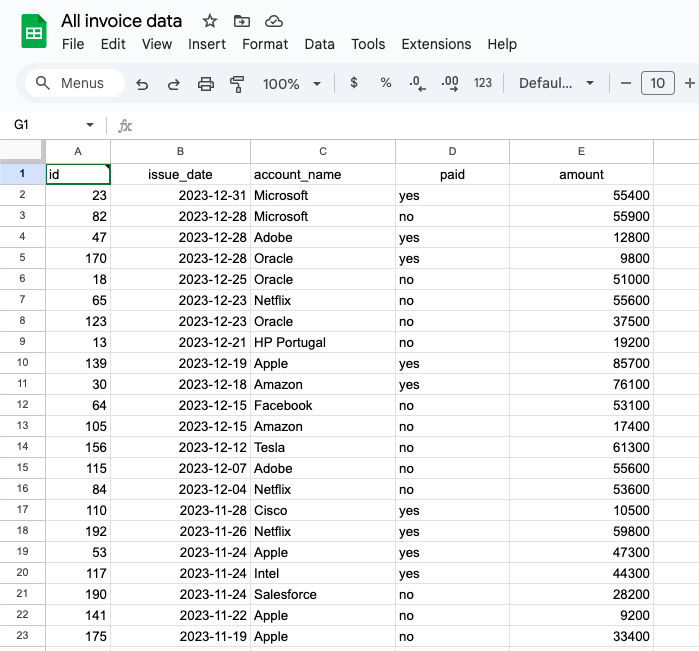
Task: Click the 'HP Portugal' account cell
Action: (x=323, y=342)
